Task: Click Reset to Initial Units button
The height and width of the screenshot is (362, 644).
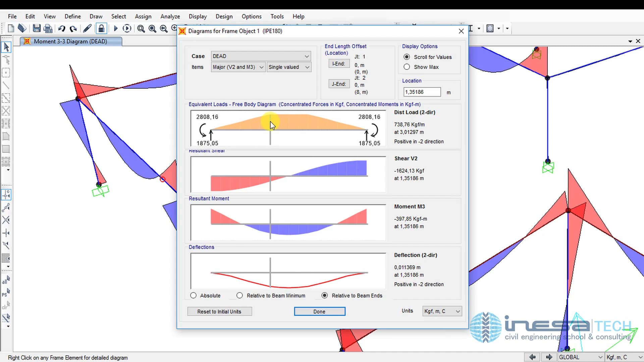Action: (x=219, y=312)
